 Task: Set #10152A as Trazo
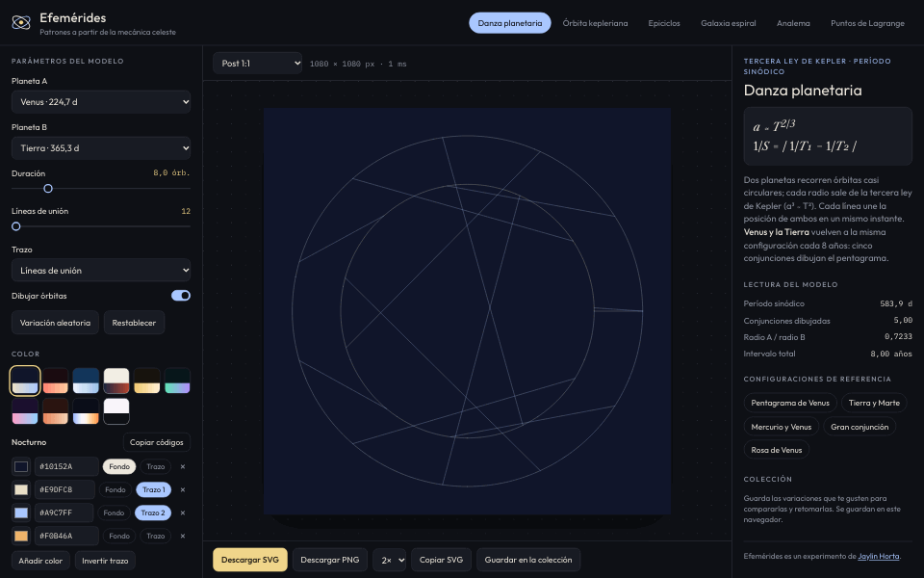click(x=156, y=466)
